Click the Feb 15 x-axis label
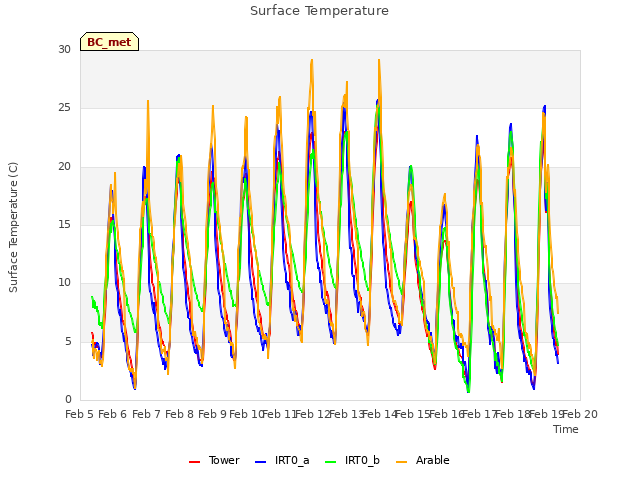This screenshot has width=640, height=480. click(413, 414)
